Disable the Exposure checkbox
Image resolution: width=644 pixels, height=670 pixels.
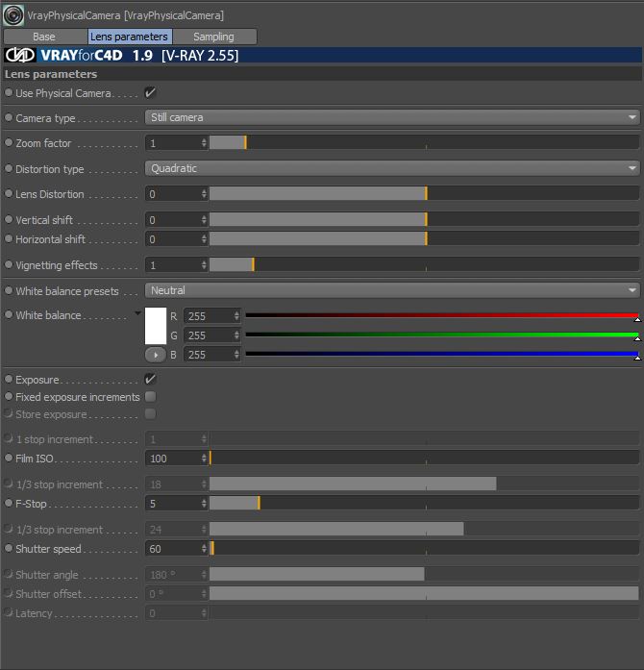(x=150, y=379)
